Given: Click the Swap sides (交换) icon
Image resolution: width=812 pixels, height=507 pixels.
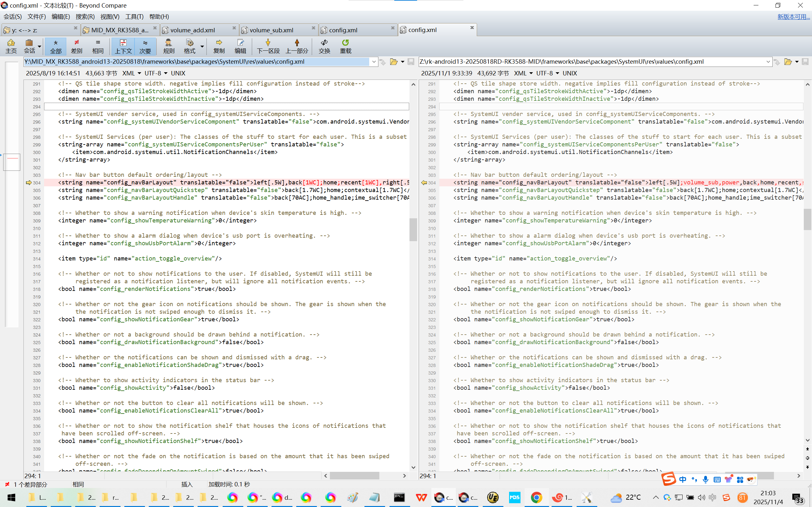Looking at the screenshot, I should 324,46.
